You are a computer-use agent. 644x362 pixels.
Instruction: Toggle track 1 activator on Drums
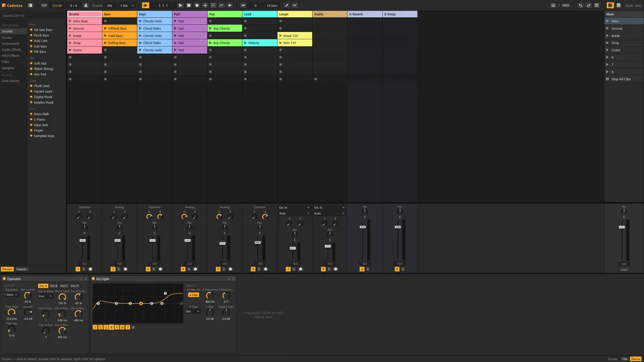point(78,269)
